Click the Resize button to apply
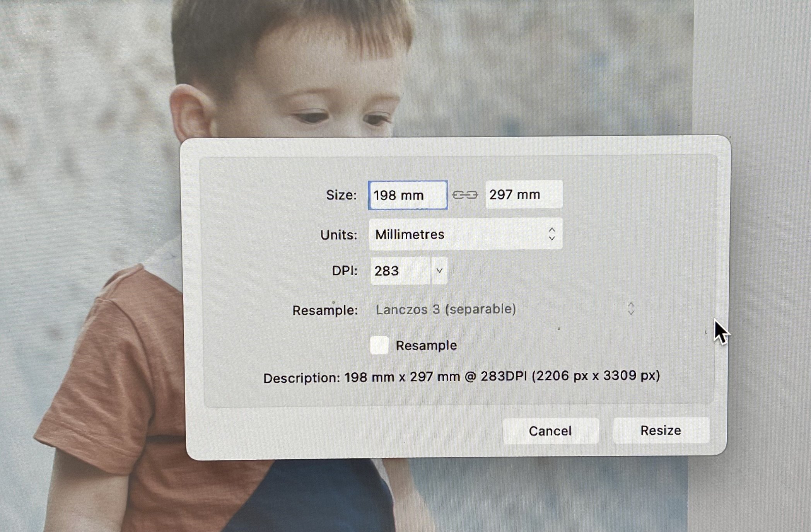This screenshot has height=532, width=811. [661, 430]
